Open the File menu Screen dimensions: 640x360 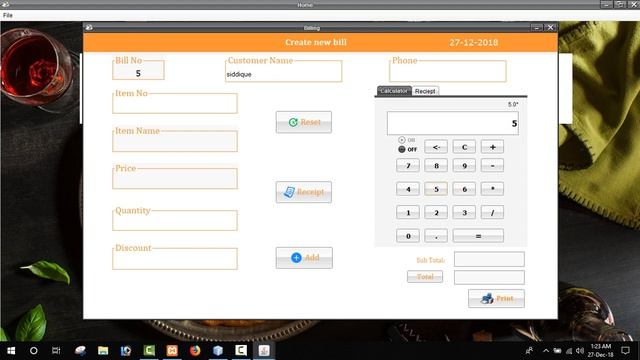(x=8, y=16)
